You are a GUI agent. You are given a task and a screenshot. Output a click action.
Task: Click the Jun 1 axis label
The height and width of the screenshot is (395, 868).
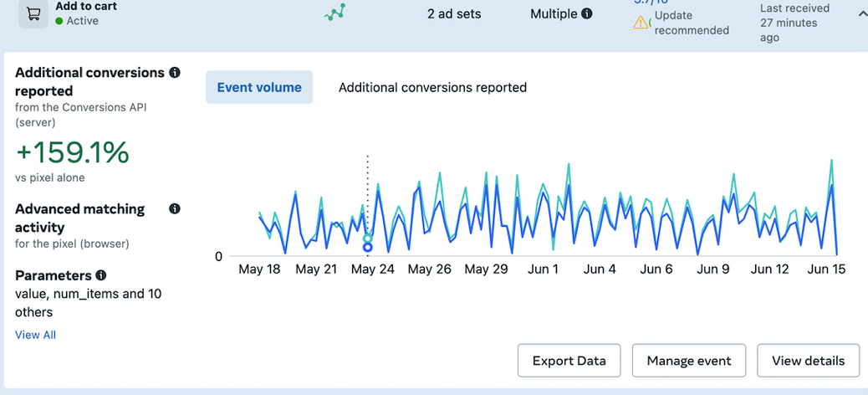(x=543, y=269)
